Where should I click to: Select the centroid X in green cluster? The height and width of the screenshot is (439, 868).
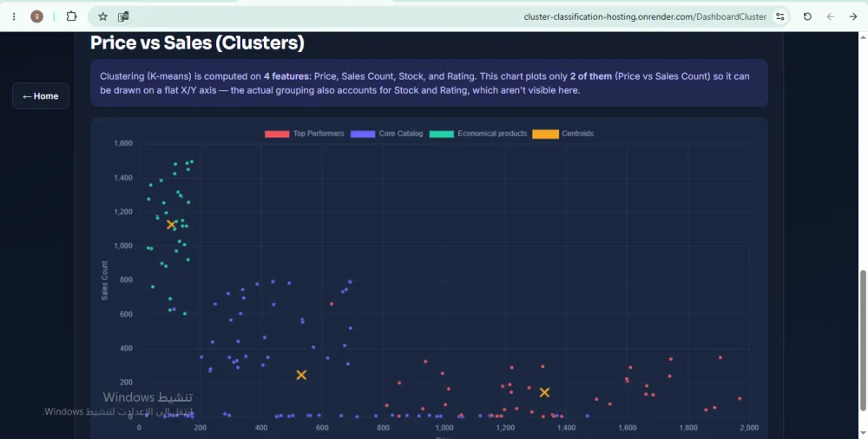[x=170, y=225]
